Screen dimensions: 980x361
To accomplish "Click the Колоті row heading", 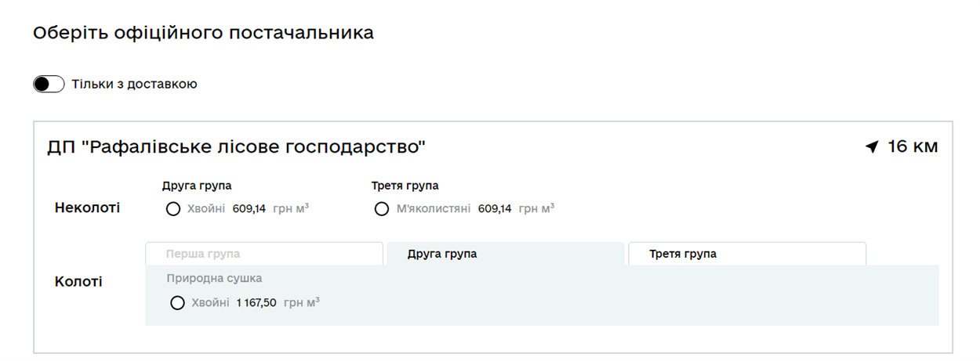I will point(78,282).
